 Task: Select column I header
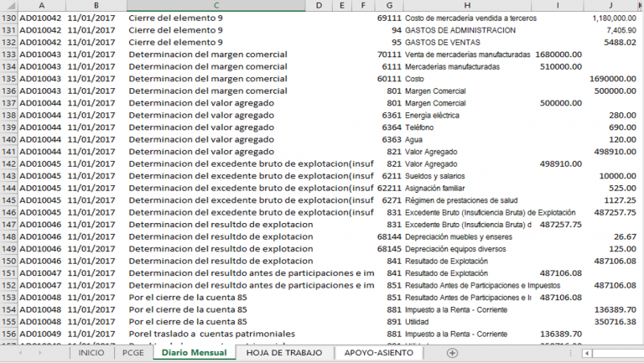pos(558,5)
